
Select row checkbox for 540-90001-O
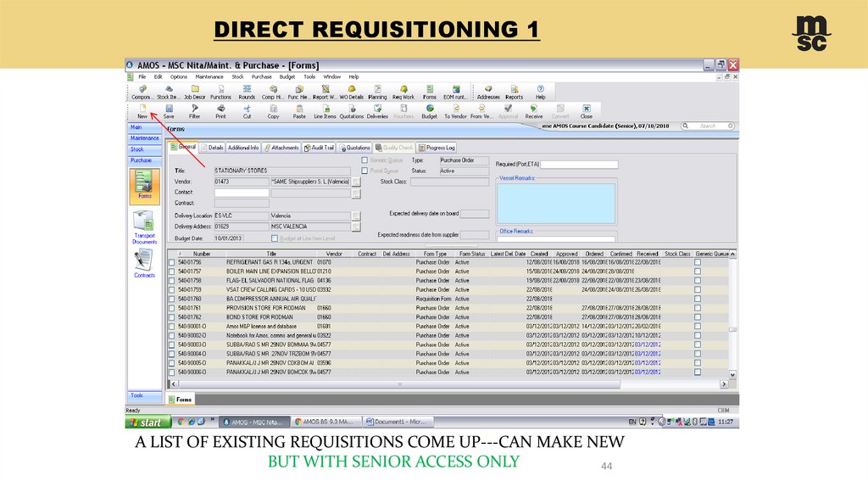171,327
